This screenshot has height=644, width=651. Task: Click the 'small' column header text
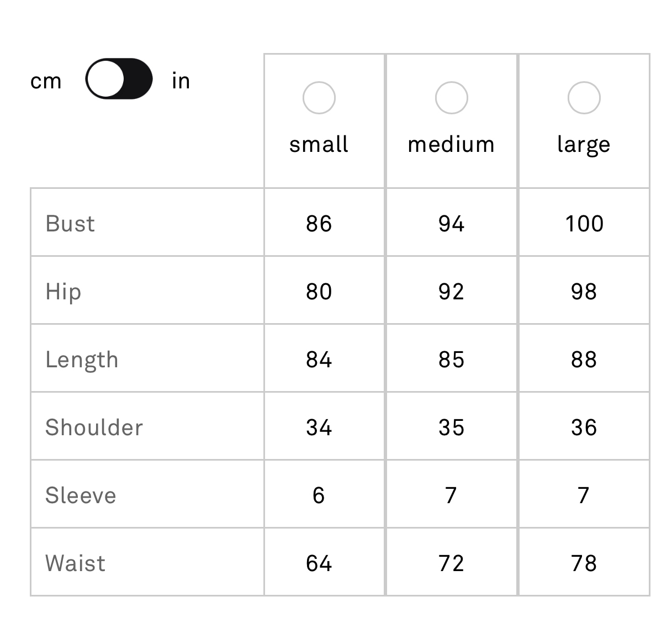coord(319,144)
